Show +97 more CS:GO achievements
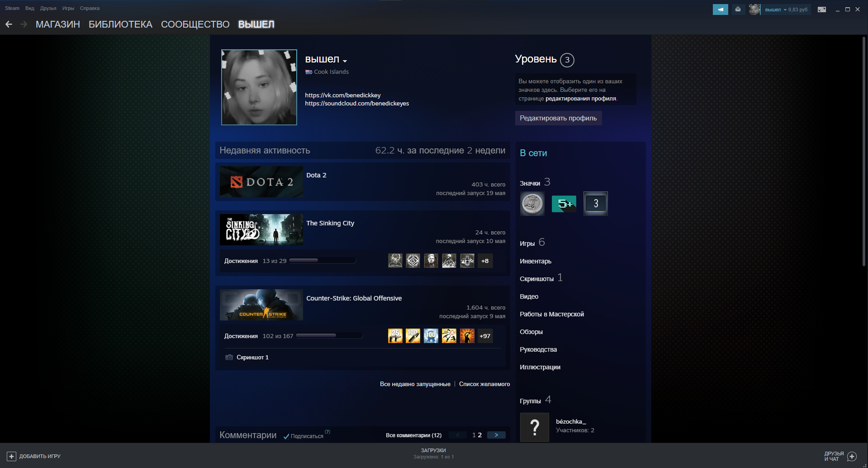The image size is (868, 468). (485, 336)
